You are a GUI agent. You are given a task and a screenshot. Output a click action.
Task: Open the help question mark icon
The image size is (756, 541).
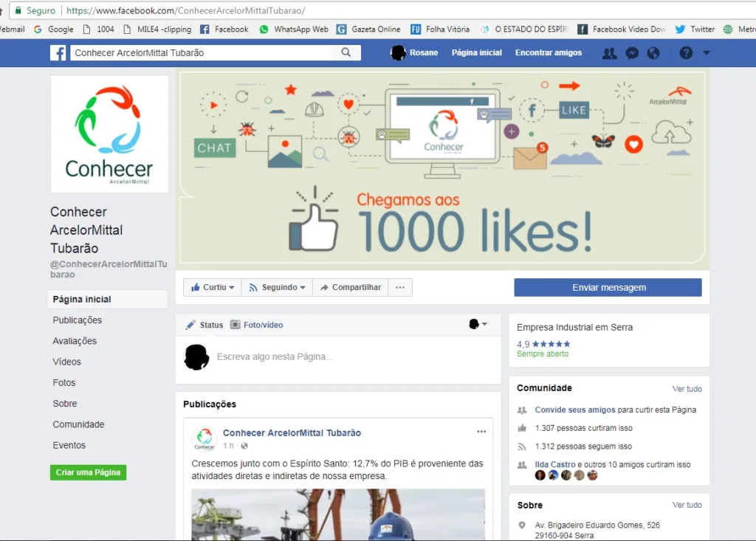click(686, 53)
